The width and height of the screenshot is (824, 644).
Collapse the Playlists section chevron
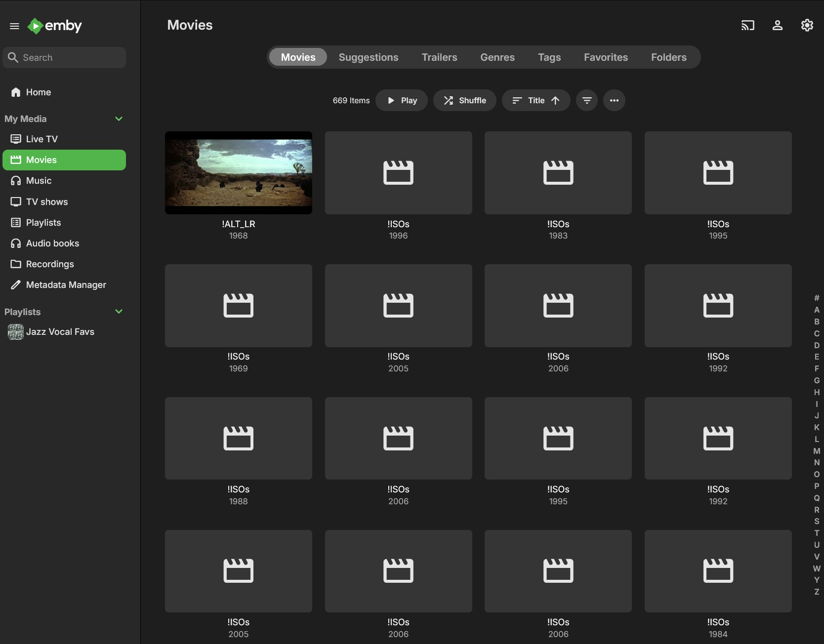click(x=119, y=312)
